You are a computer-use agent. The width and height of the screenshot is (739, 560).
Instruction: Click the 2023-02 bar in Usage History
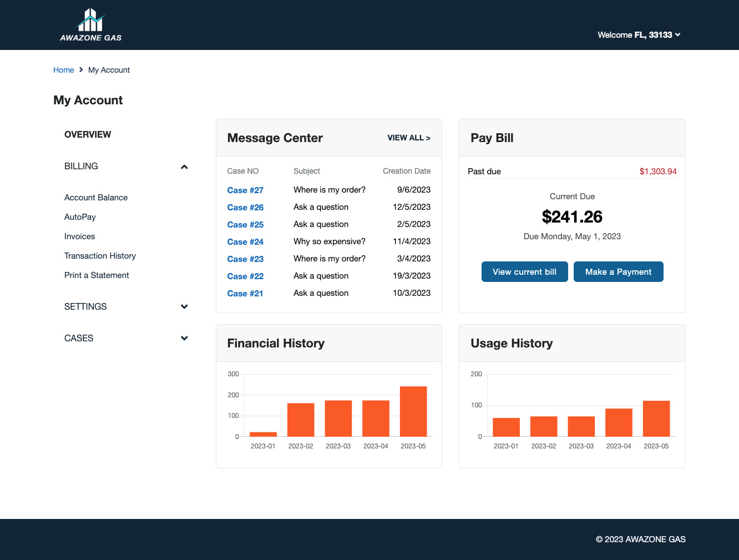point(544,426)
